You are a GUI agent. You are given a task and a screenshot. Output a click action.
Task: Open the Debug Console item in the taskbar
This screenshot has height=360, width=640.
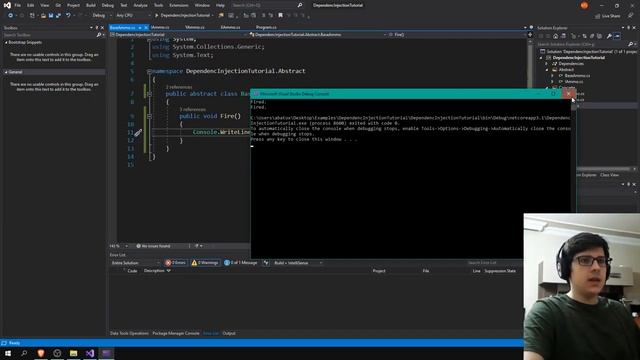[x=106, y=353]
